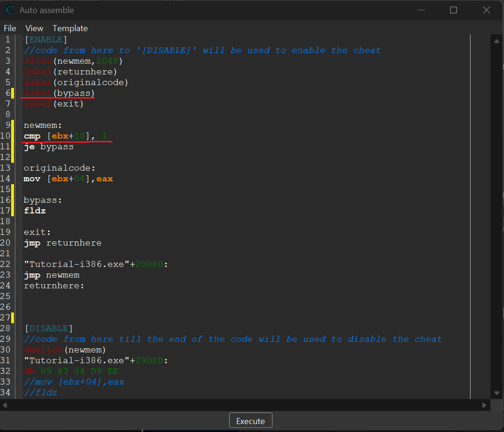This screenshot has width=504, height=432.
Task: Click the 'dealloc(newmem)' code line
Action: (x=65, y=350)
